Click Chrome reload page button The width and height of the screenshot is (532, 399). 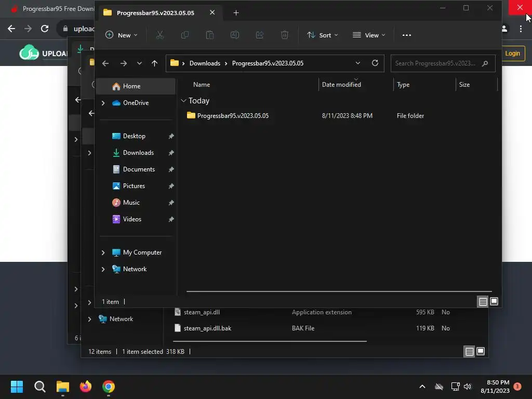point(45,29)
